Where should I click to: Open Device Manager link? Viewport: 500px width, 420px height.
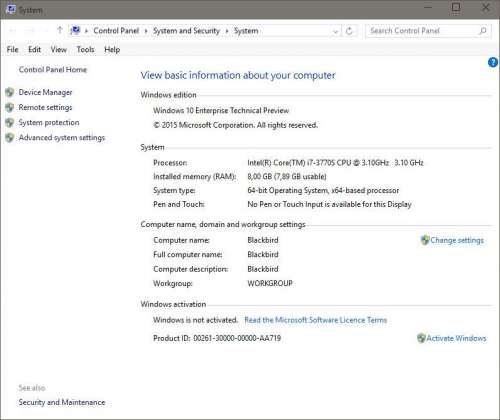point(45,92)
